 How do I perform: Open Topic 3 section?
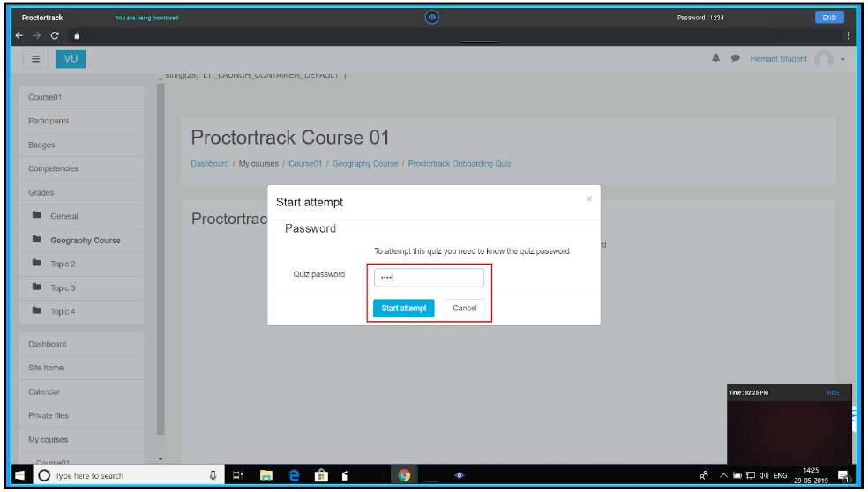pos(81,287)
